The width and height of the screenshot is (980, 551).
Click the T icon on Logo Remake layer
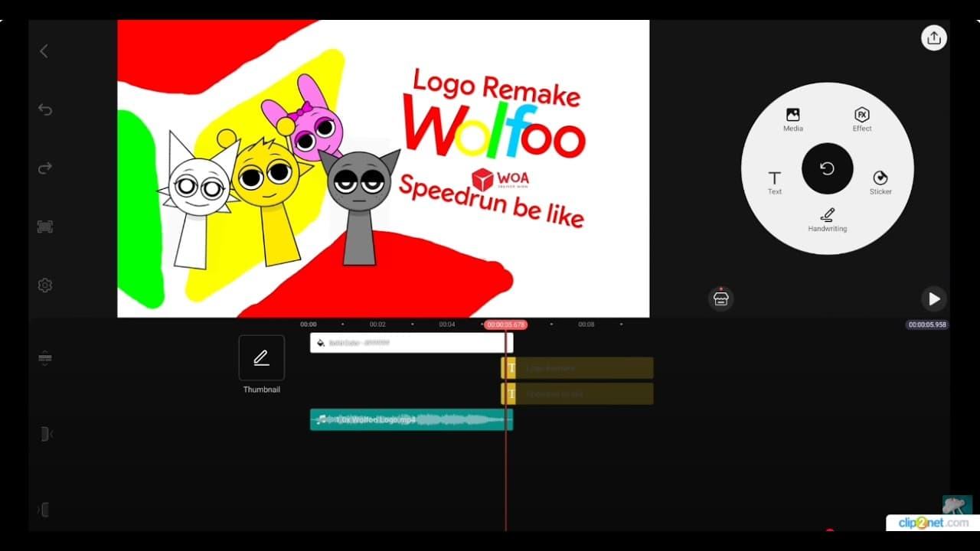(511, 368)
